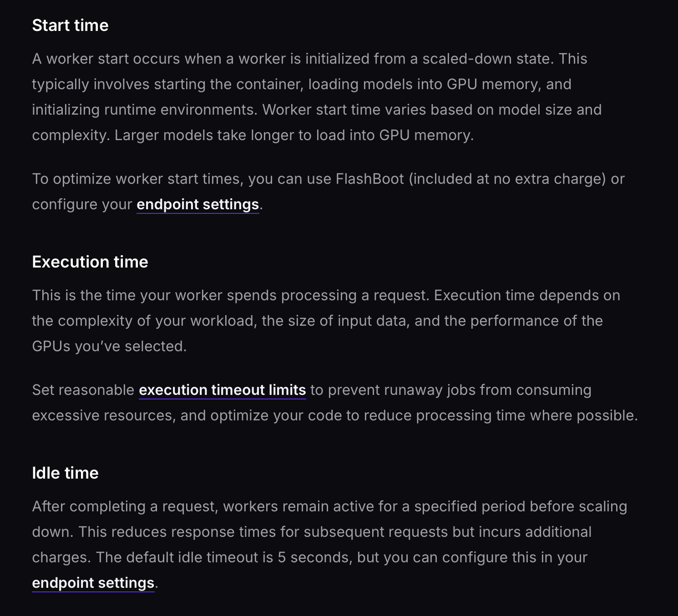678x616 pixels.
Task: Click the Execution time section heading
Action: pyautogui.click(x=90, y=262)
